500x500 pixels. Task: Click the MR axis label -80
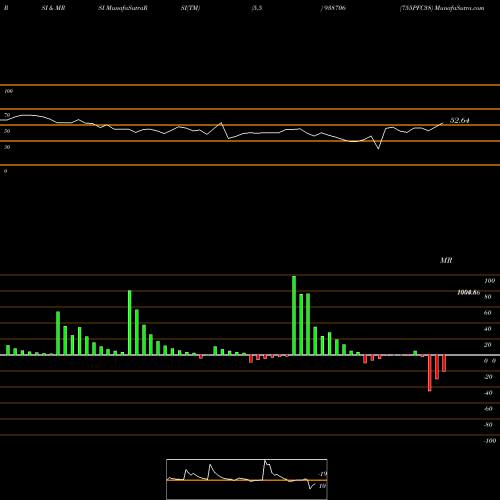tap(488, 425)
